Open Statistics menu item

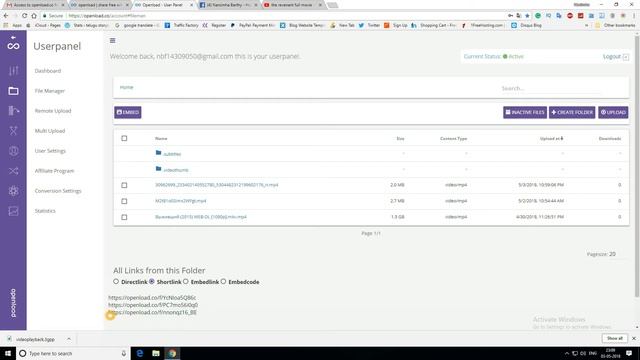coord(45,211)
